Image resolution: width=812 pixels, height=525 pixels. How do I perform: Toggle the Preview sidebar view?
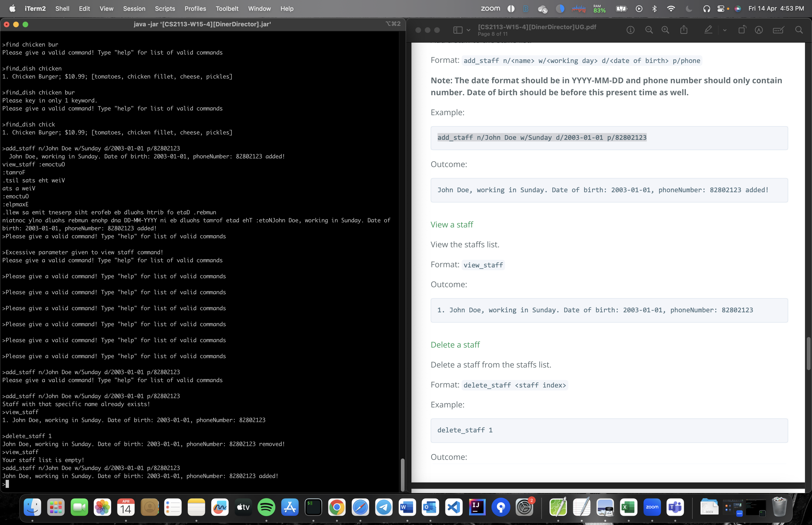pos(458,30)
